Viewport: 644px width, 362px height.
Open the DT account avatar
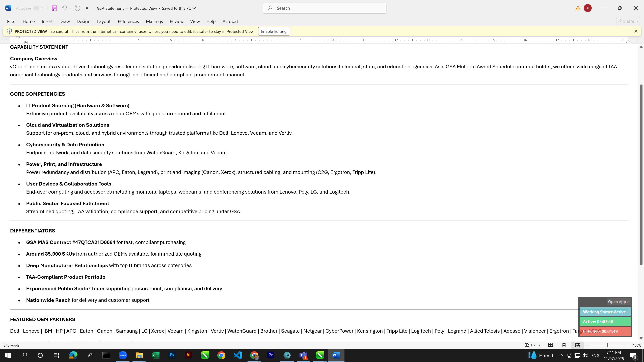click(x=587, y=8)
